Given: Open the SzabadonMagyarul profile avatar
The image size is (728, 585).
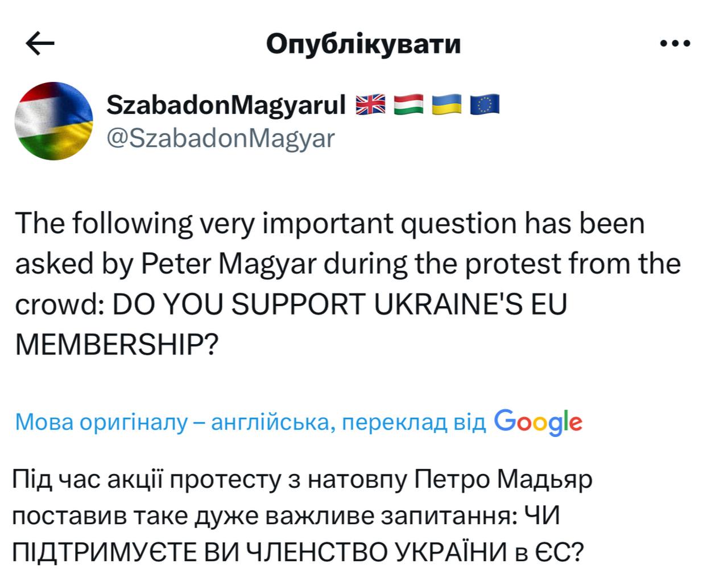Looking at the screenshot, I should click(54, 120).
